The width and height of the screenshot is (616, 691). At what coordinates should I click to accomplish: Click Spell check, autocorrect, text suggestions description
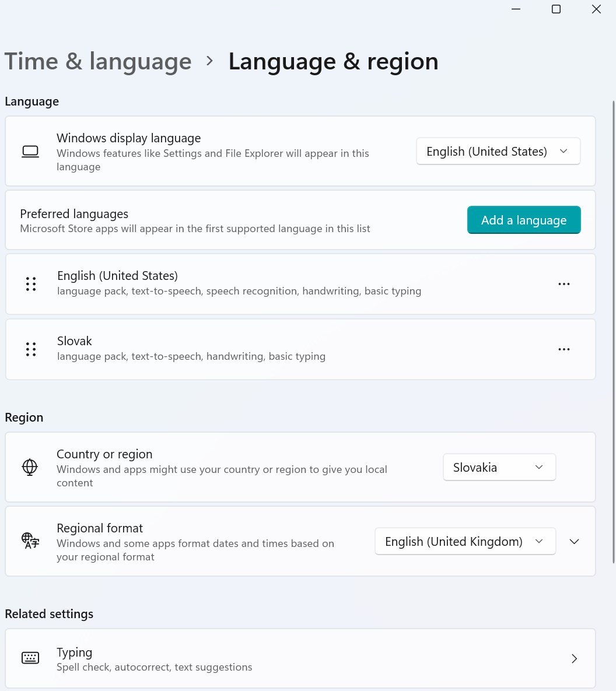155,667
